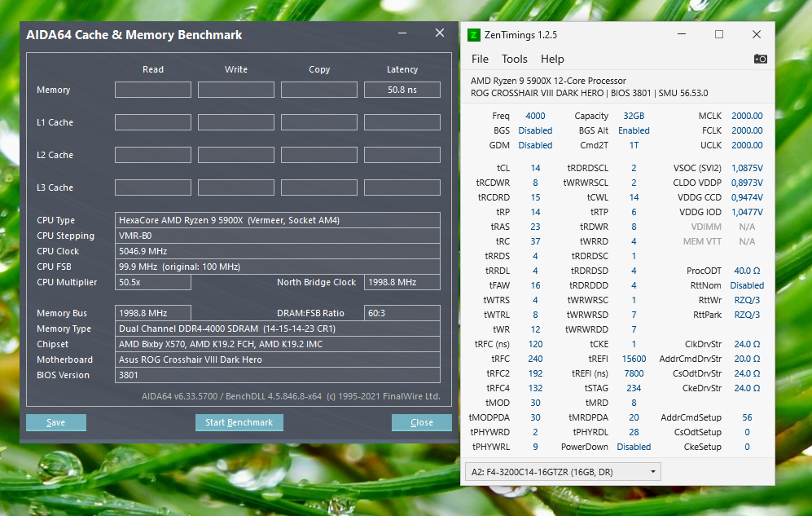Screen dimensions: 812x516
Task: Open the Help menu in ZenTimings
Action: click(x=552, y=59)
